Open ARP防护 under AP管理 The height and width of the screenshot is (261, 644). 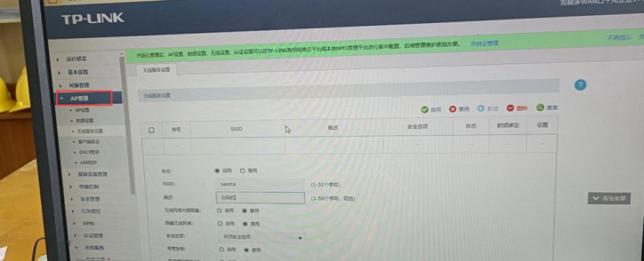[x=88, y=163]
